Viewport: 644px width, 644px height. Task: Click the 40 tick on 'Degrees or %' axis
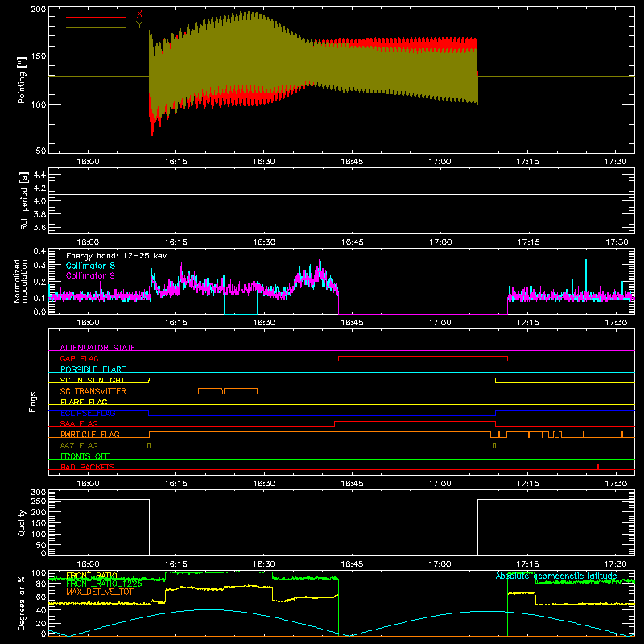click(41, 610)
